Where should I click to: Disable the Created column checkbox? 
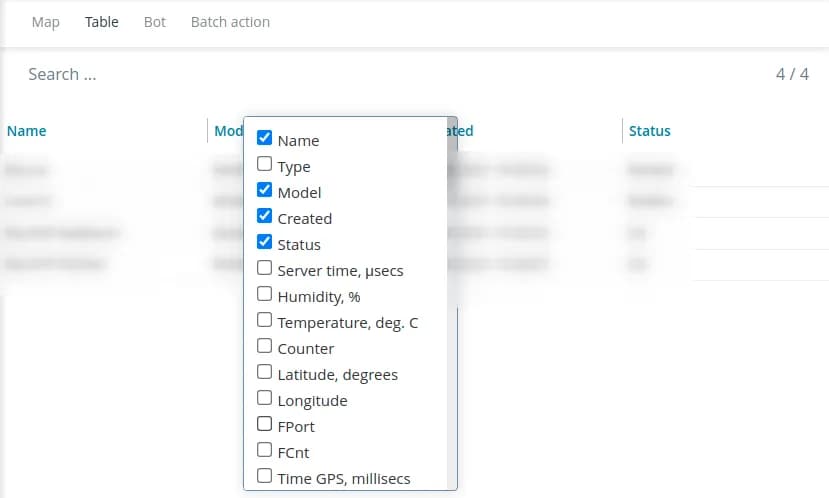pos(265,216)
